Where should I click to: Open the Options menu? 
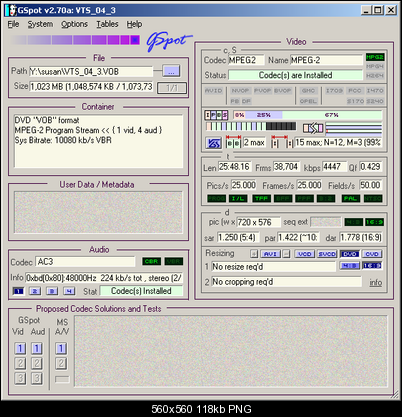74,24
